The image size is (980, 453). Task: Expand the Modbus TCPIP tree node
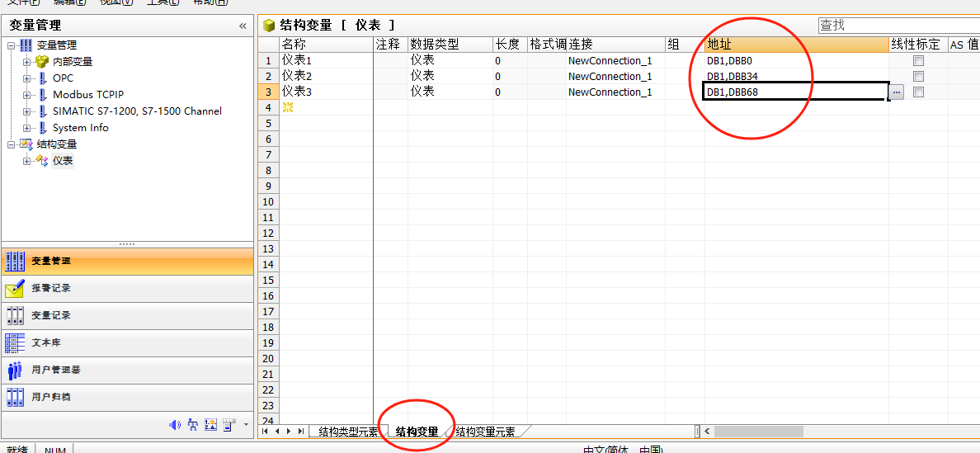[x=27, y=95]
